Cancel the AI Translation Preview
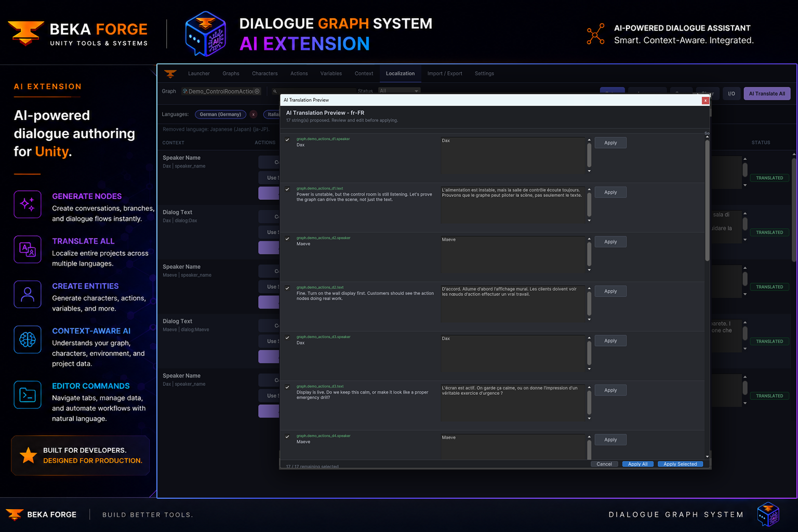Viewport: 798px width, 532px height. 604,464
